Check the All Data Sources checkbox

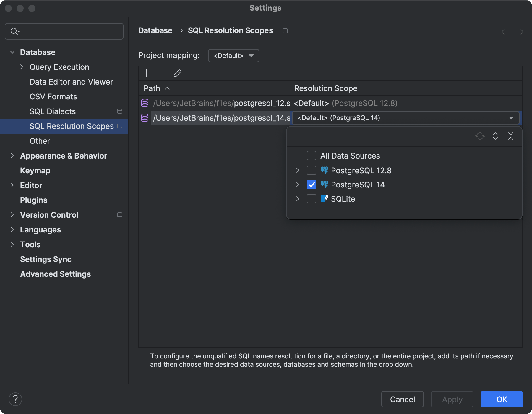coord(311,156)
